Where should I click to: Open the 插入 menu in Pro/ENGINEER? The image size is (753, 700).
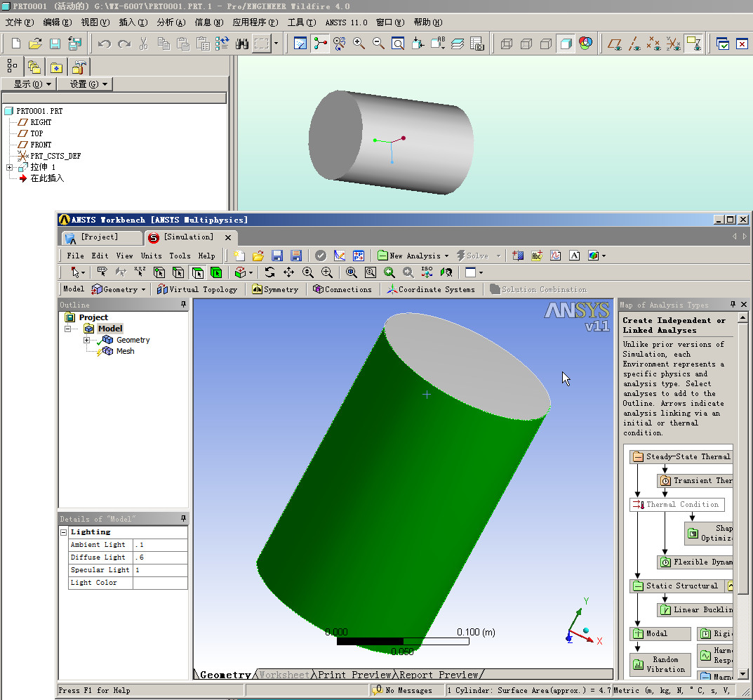click(x=133, y=22)
